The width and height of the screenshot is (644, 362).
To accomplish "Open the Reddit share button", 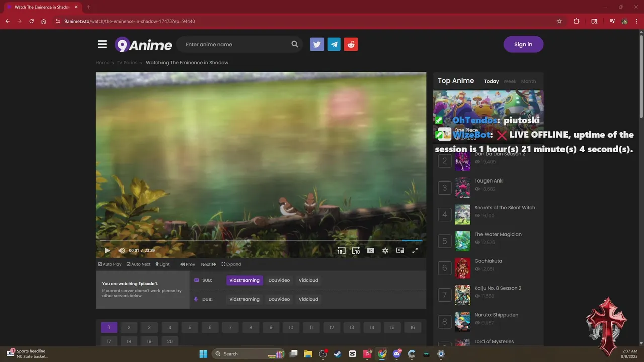I will [351, 44].
